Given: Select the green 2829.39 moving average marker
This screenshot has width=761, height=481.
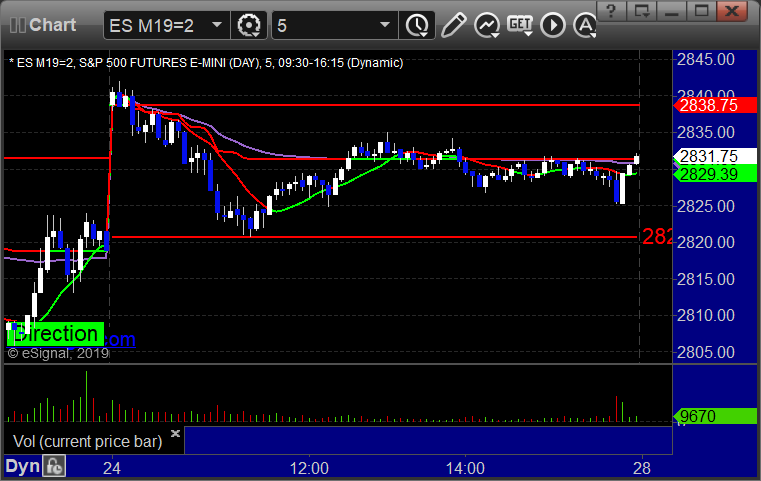Looking at the screenshot, I should pos(715,174).
